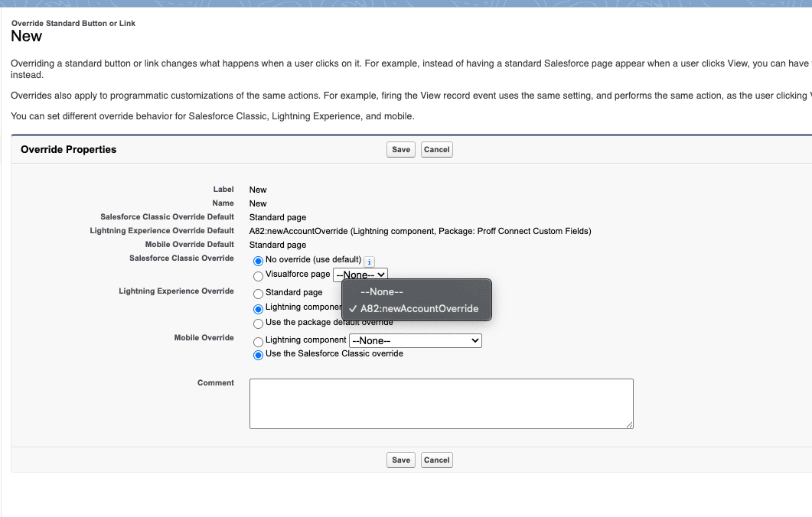
Task: Open the Visualforce page dropdown
Action: tap(360, 275)
